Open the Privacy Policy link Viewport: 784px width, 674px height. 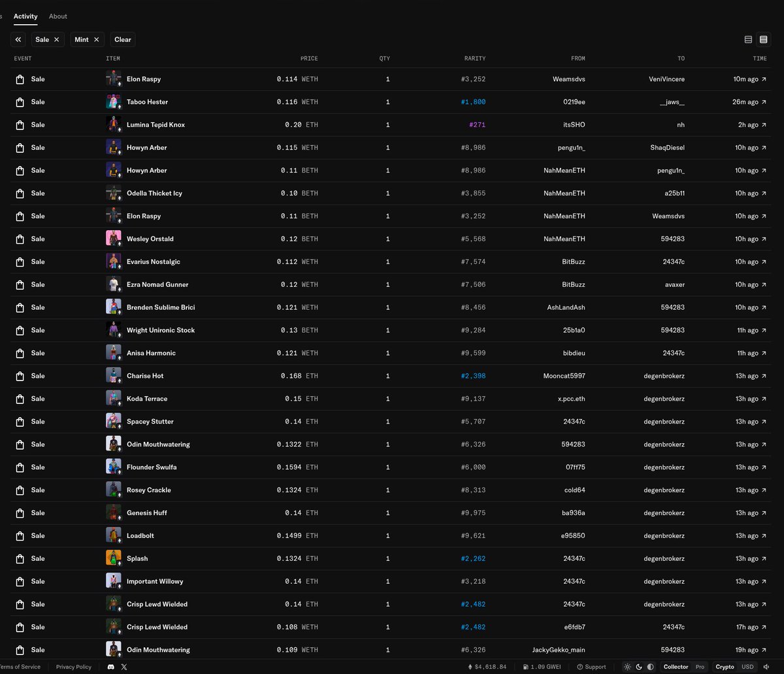tap(74, 667)
